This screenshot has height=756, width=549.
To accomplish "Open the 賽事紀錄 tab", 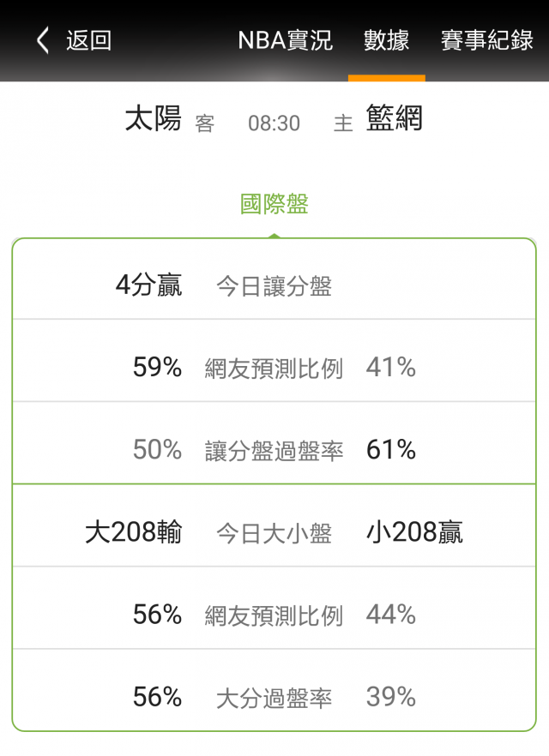I will (x=486, y=40).
